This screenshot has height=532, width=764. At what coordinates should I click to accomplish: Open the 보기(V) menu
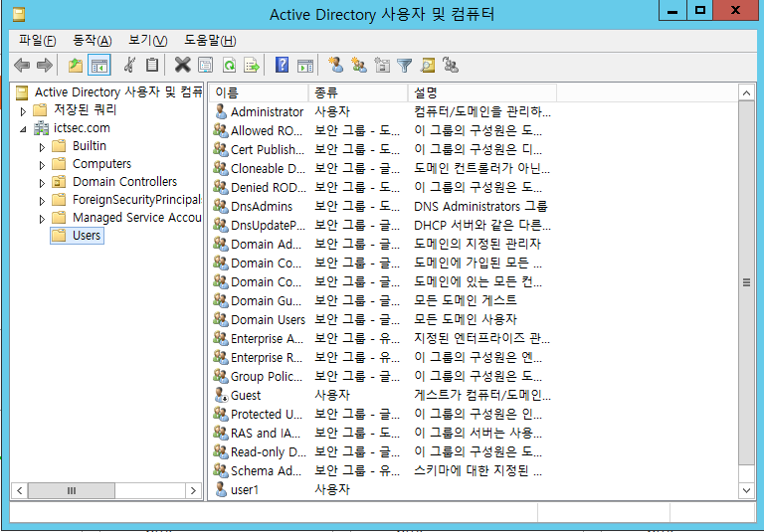147,41
